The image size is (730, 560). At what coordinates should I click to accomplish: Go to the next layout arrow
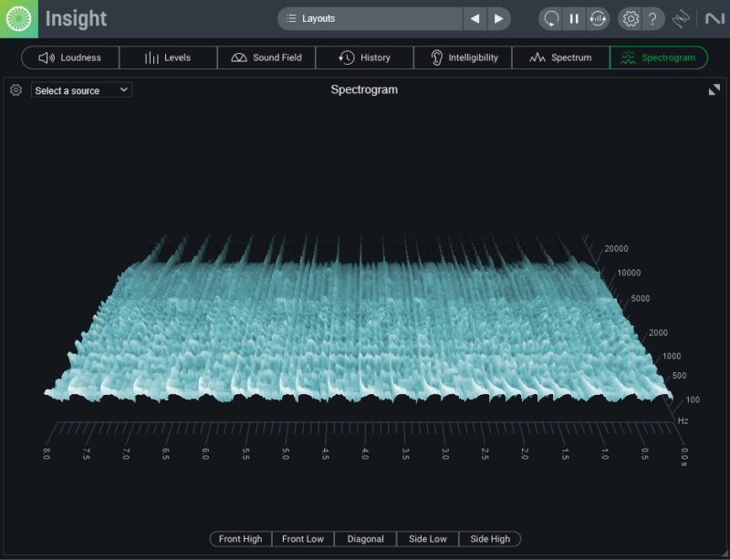click(x=498, y=18)
